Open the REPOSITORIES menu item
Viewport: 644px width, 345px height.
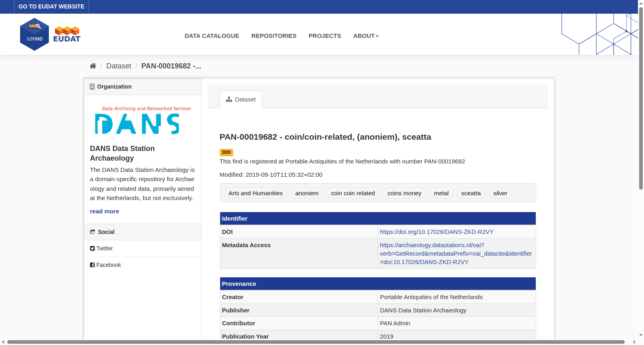(274, 36)
